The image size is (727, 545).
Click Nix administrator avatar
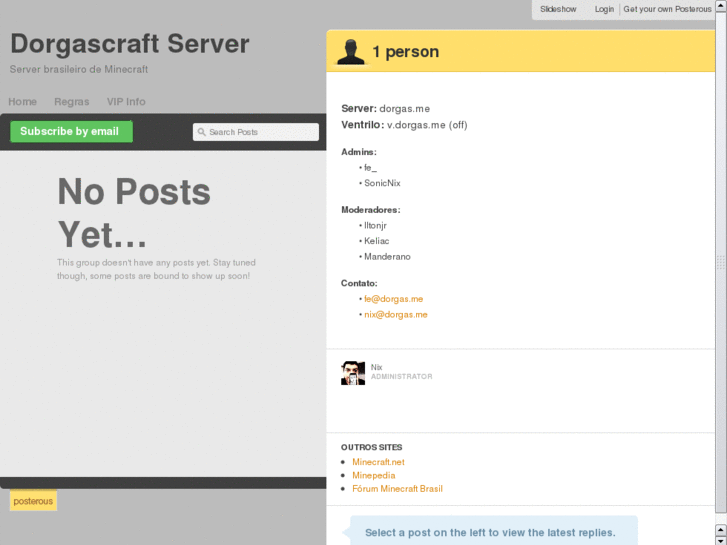coord(353,373)
